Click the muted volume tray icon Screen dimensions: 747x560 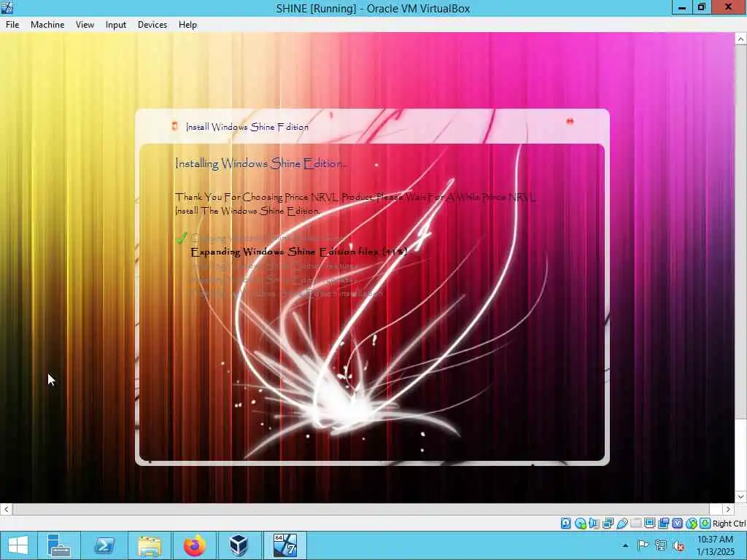678,545
